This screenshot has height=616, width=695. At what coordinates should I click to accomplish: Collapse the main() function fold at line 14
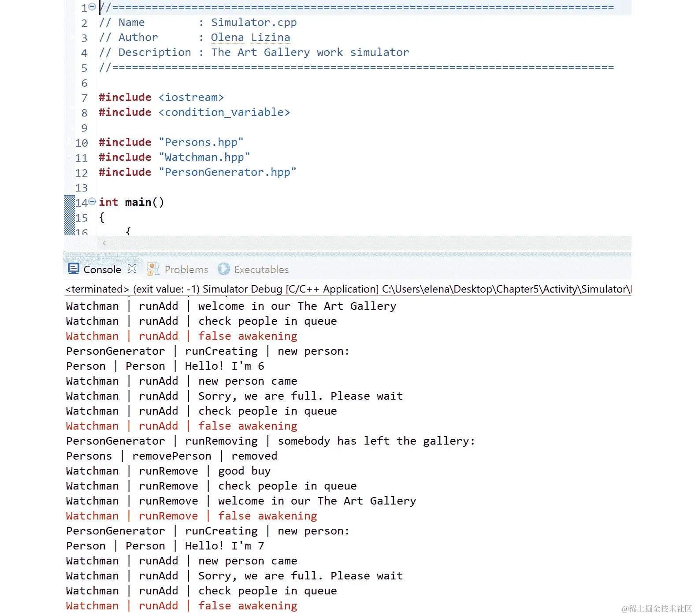point(92,201)
